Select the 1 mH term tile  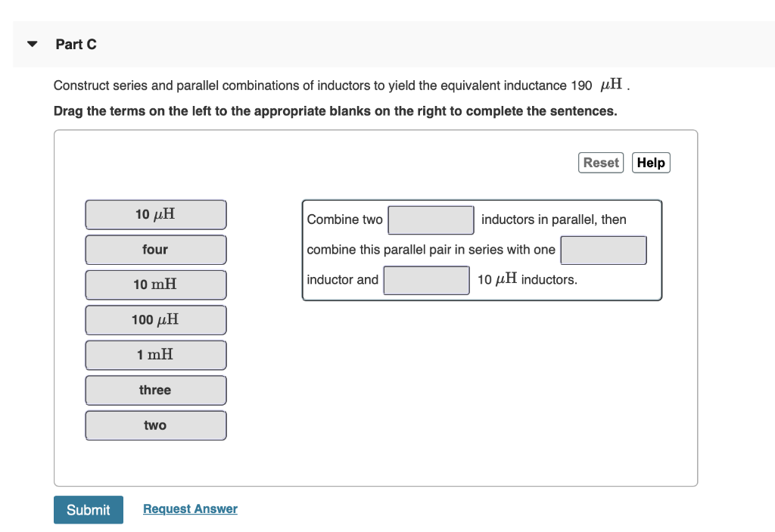[x=156, y=355]
